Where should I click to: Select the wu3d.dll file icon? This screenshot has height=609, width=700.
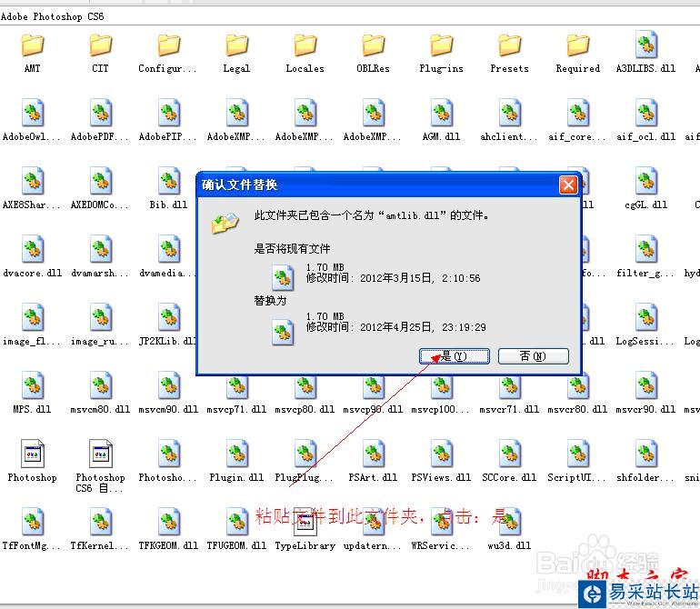point(510,522)
